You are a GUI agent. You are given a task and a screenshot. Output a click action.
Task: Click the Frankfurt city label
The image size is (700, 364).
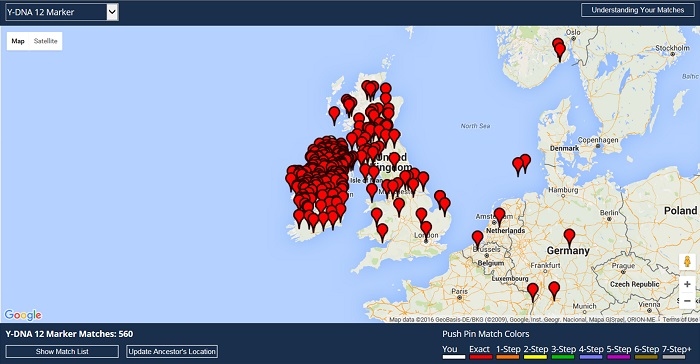pos(546,265)
